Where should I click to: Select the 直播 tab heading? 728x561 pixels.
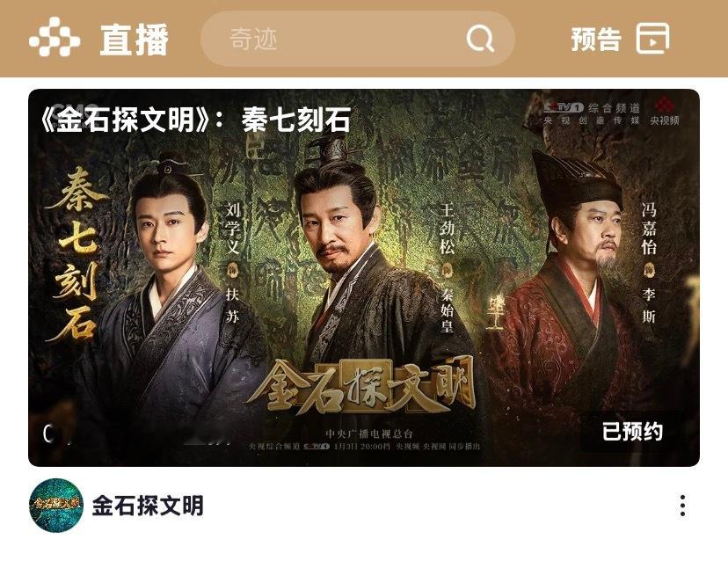(x=135, y=40)
